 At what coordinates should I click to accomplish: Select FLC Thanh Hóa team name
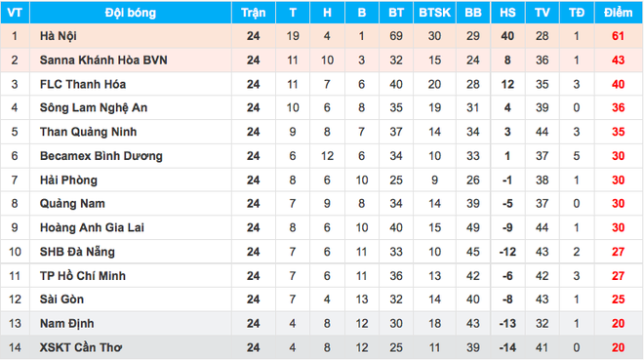click(83, 84)
